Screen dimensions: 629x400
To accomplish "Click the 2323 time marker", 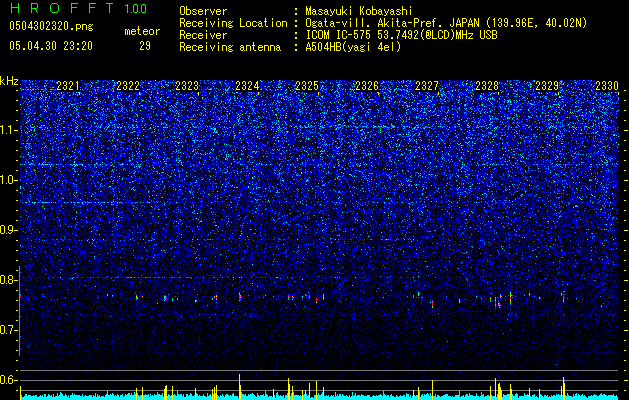I will pos(187,86).
